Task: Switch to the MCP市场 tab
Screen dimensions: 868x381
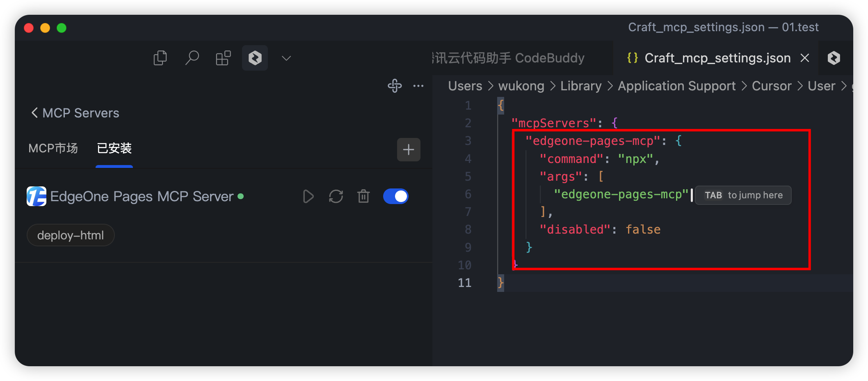Action: [53, 148]
